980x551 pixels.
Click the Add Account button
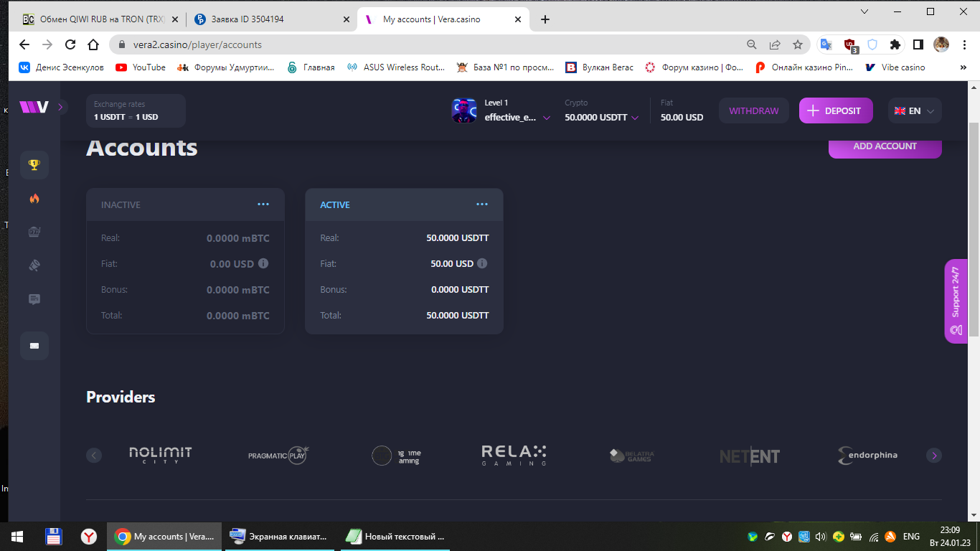click(885, 146)
